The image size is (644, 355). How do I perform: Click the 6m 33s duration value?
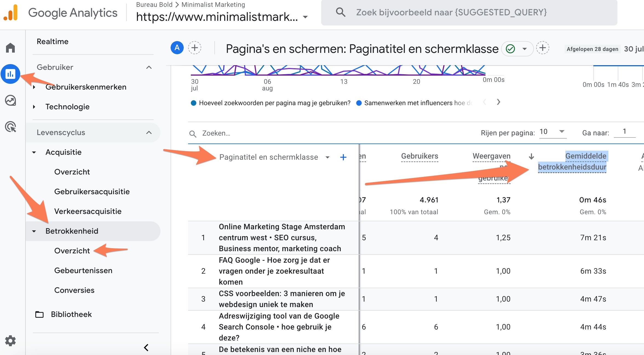click(x=593, y=271)
